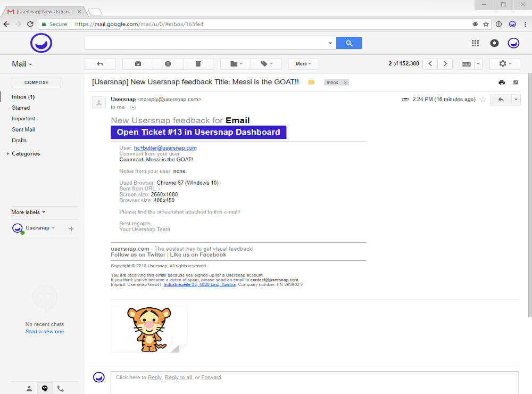Click the Usersnap logo in header
This screenshot has width=532, height=394.
pos(41,43)
